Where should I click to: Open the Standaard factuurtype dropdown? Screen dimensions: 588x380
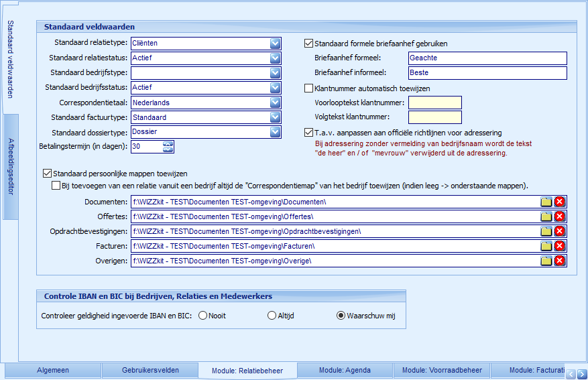coord(275,117)
